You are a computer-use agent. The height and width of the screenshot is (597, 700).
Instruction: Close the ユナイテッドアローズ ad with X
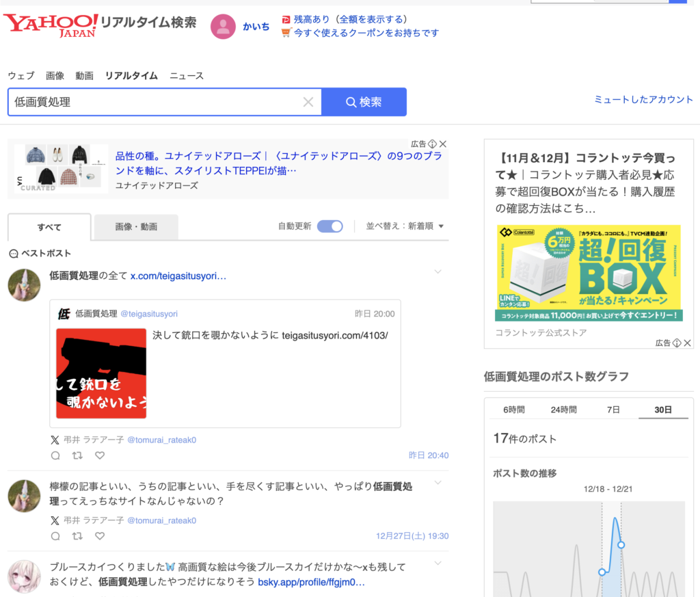point(443,144)
